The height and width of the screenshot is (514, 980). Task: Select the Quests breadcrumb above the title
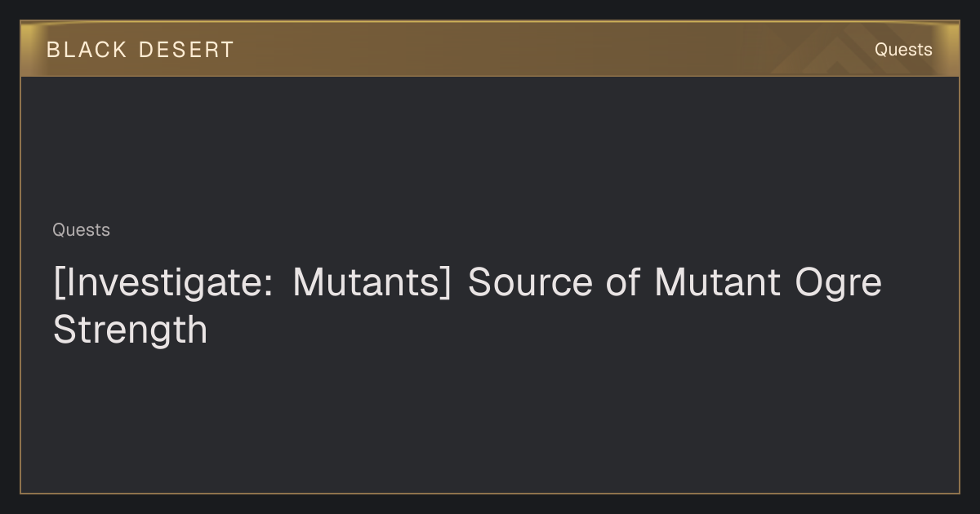coord(81,230)
